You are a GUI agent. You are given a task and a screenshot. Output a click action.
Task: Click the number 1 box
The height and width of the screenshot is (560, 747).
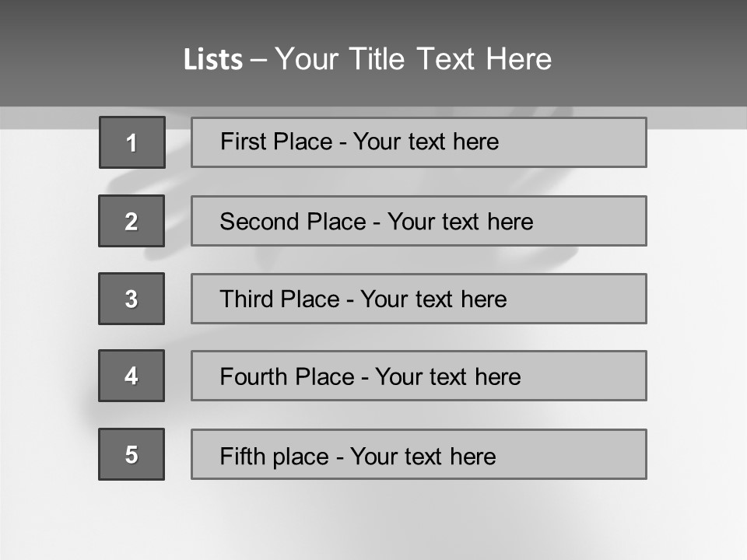coord(132,142)
